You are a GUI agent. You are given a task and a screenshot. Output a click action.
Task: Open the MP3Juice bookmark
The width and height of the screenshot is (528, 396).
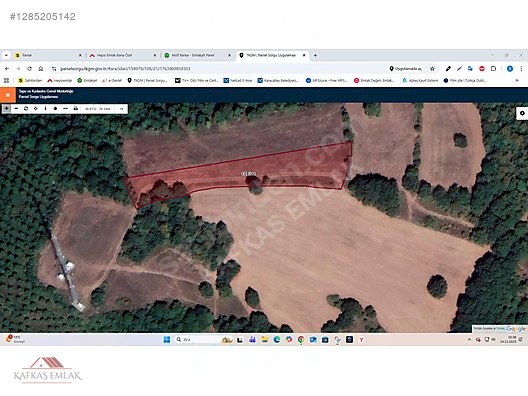[326, 80]
